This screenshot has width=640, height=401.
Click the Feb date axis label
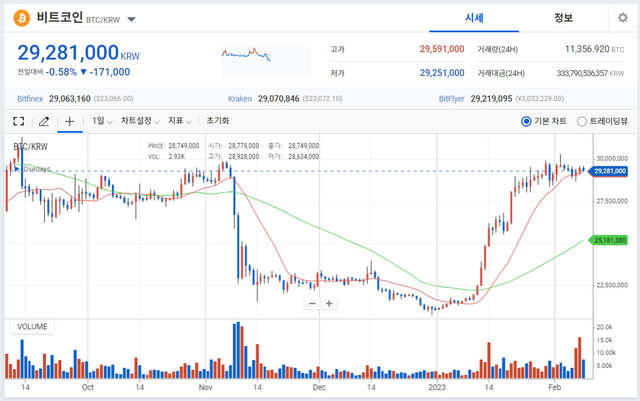(x=554, y=387)
